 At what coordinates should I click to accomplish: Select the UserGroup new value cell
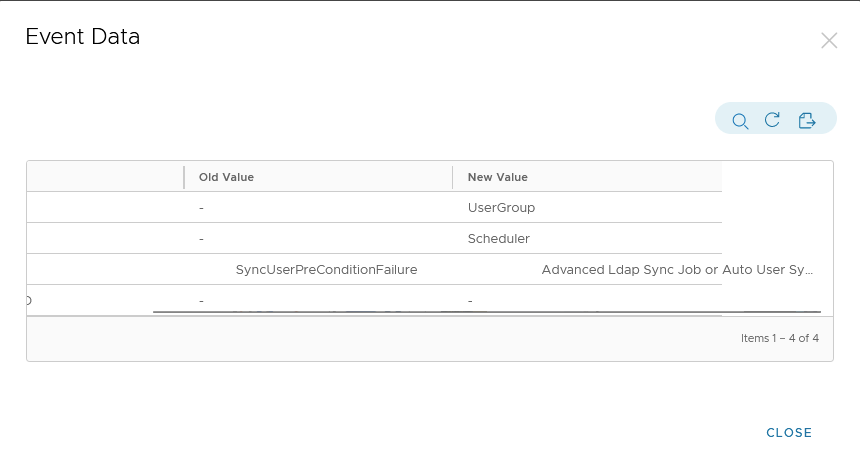click(x=502, y=208)
